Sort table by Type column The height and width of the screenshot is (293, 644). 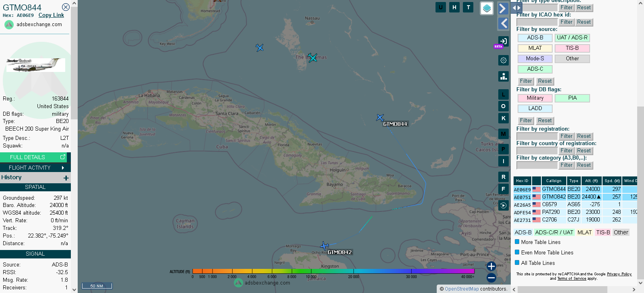tap(574, 181)
